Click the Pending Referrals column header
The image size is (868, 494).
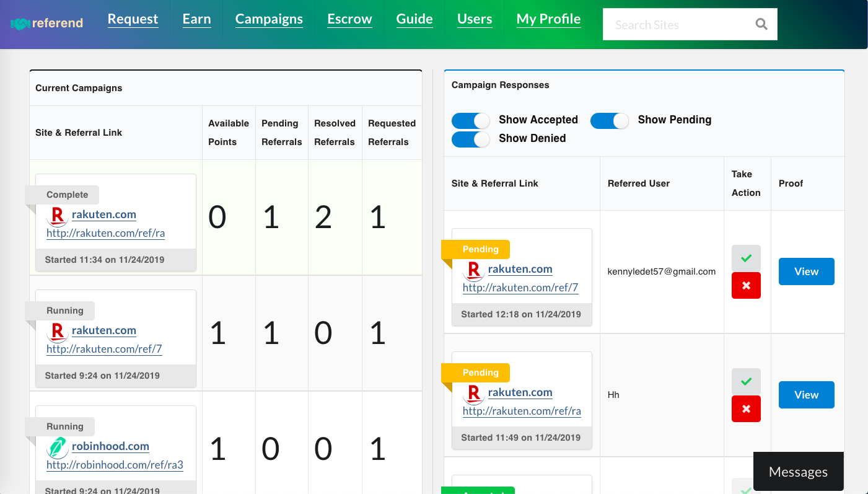point(282,133)
